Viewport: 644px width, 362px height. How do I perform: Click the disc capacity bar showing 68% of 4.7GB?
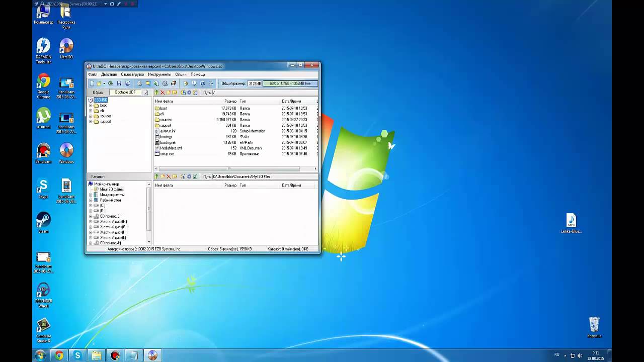290,83
